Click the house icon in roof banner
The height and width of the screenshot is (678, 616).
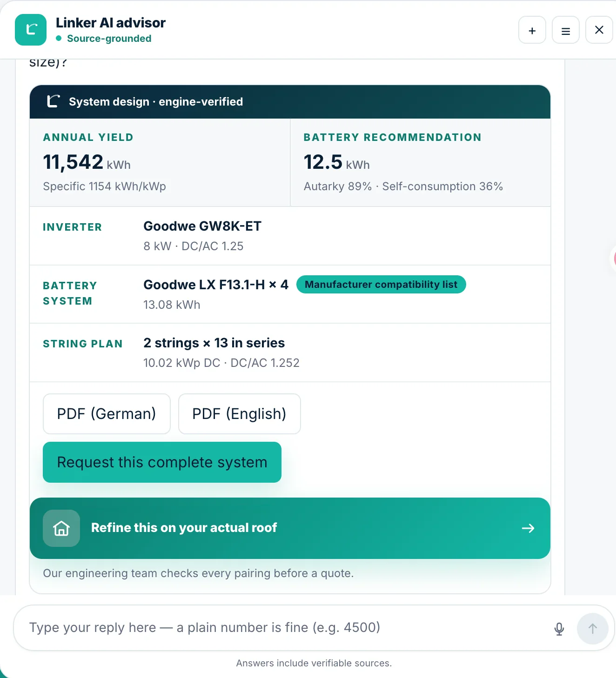pos(61,528)
